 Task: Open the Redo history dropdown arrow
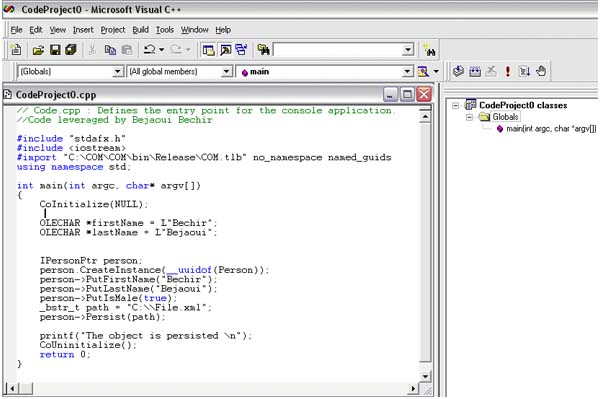(188, 50)
